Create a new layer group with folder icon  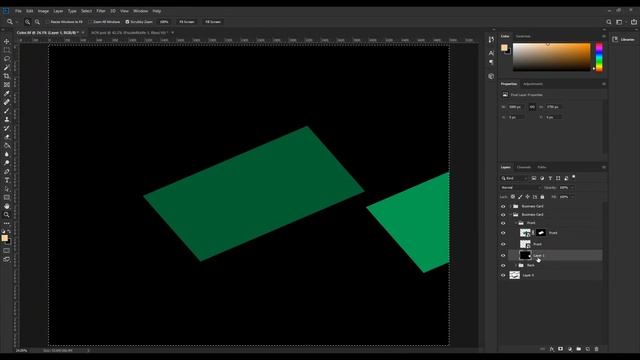coord(578,349)
